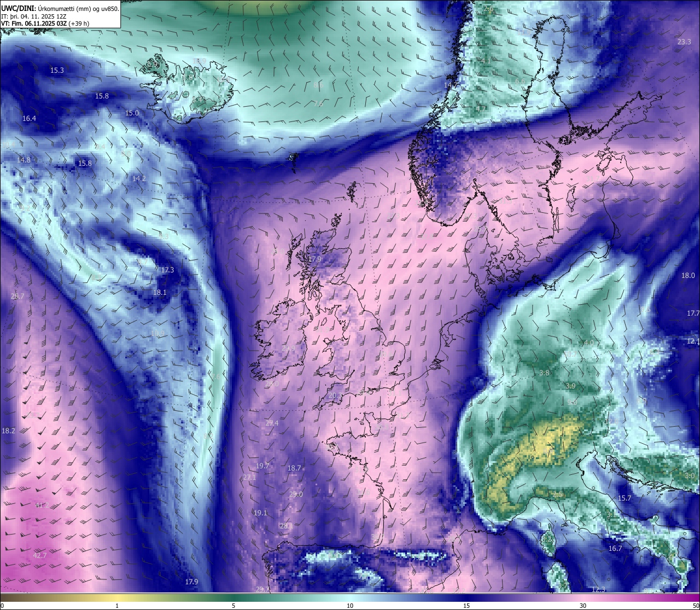
Task: Select the 18.7 value label
Action: [294, 468]
